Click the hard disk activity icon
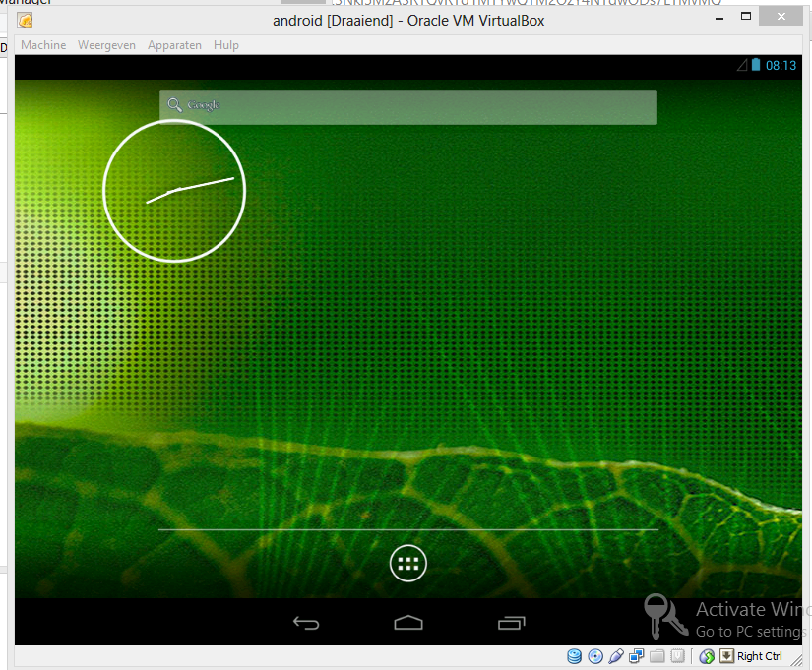This screenshot has width=812, height=670. pyautogui.click(x=574, y=656)
